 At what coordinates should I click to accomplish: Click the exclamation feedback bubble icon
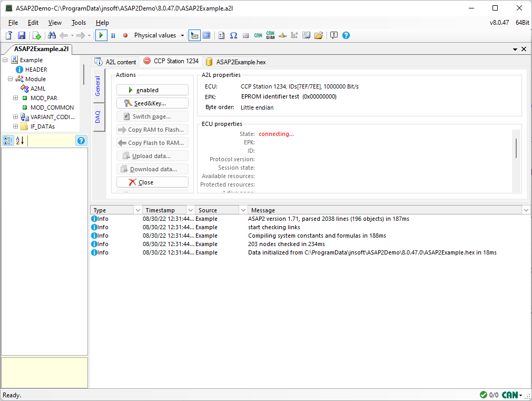(334, 35)
